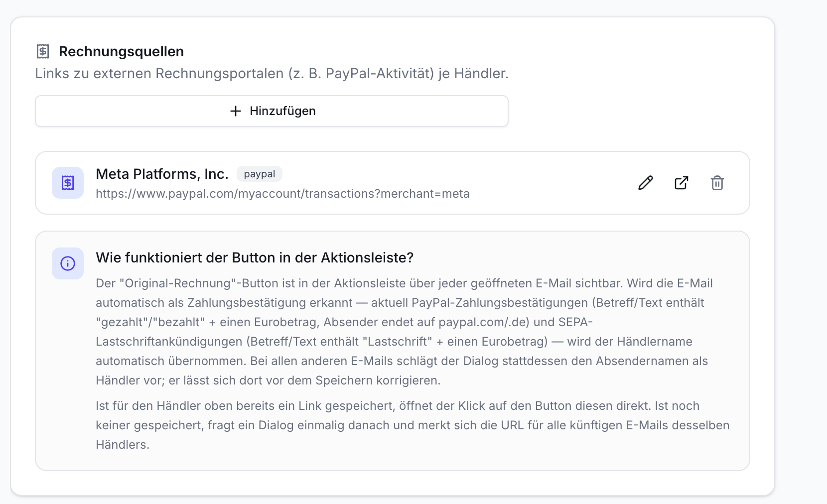The image size is (827, 504).
Task: Click the 'Wie funktioniert der Button' heading
Action: point(255,257)
